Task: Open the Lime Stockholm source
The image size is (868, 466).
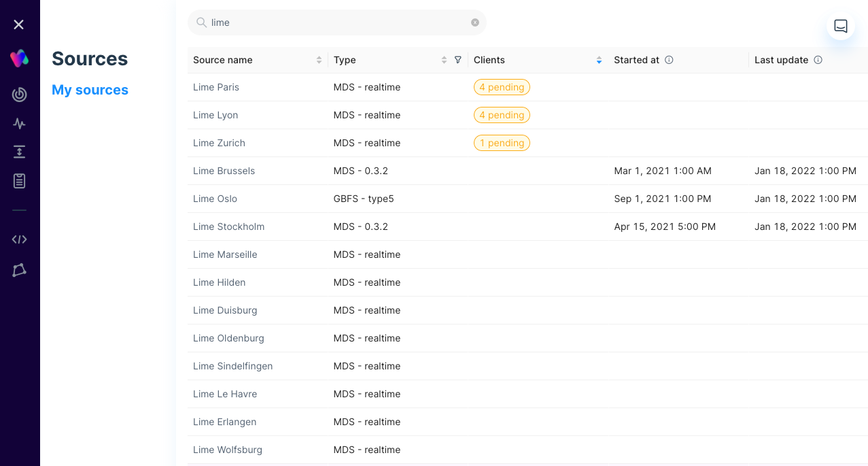Action: click(x=228, y=227)
